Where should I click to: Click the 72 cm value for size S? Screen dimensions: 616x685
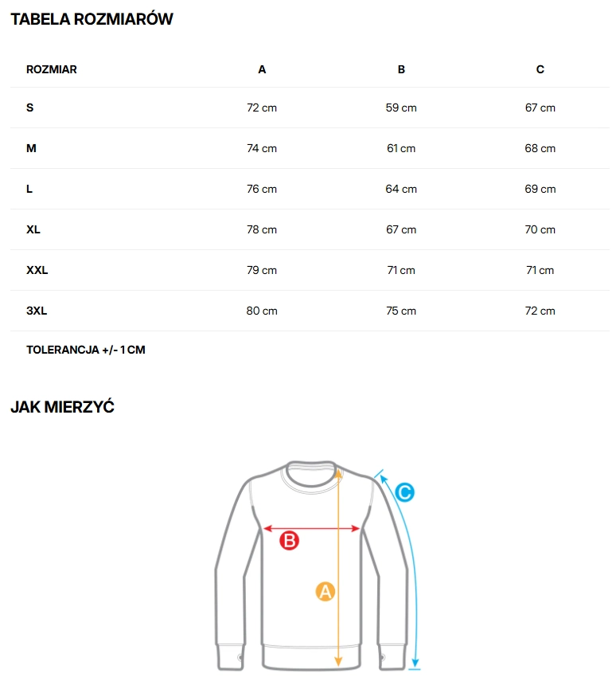click(262, 108)
